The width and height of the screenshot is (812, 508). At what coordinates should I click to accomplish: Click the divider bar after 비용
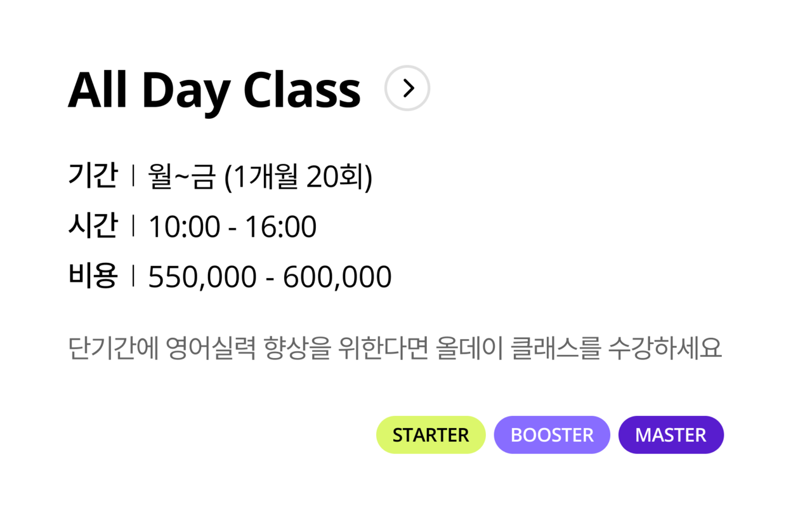pos(133,276)
